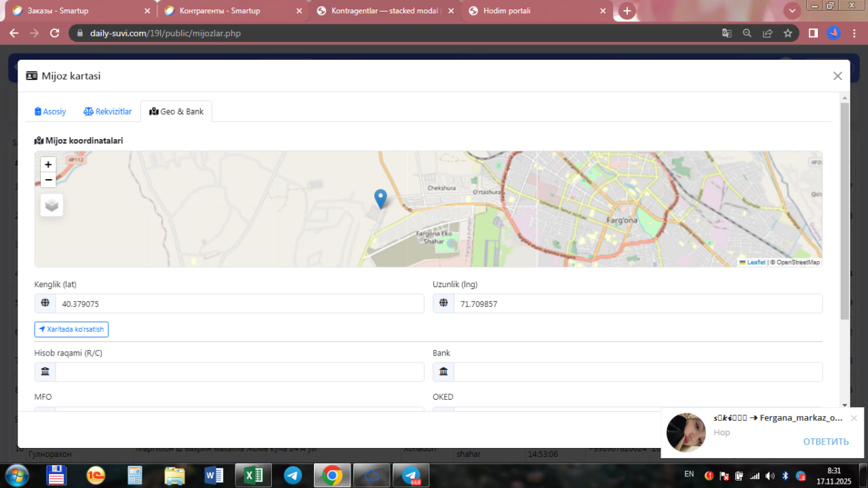Open the Rekvizitlar tab
The image size is (868, 488).
coord(108,111)
